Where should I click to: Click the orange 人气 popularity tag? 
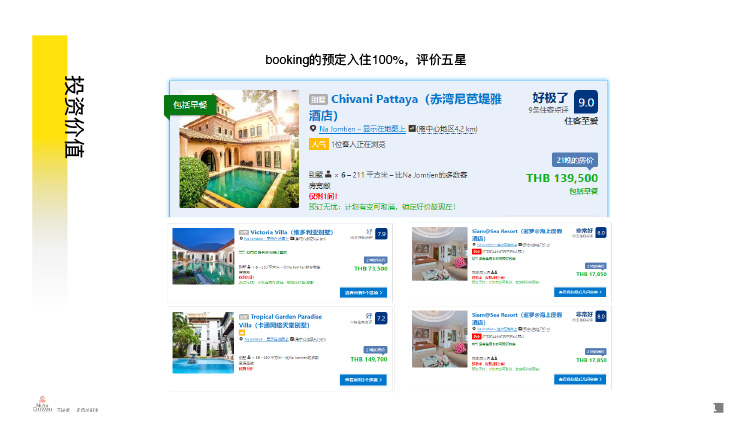pos(319,144)
